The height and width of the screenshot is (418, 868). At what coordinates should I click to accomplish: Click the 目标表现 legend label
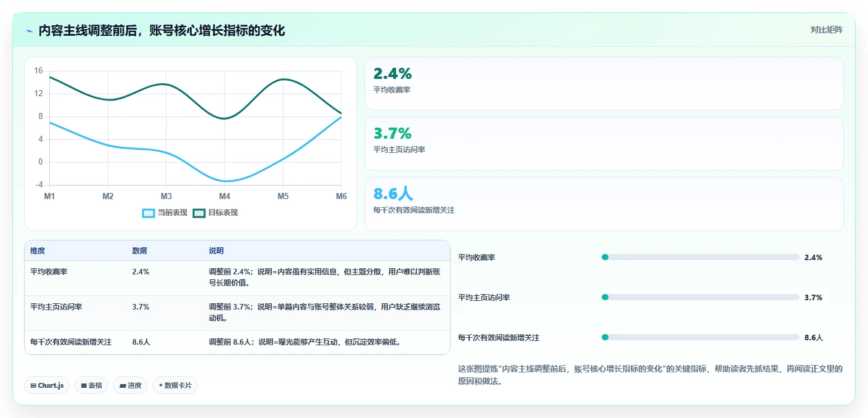223,213
